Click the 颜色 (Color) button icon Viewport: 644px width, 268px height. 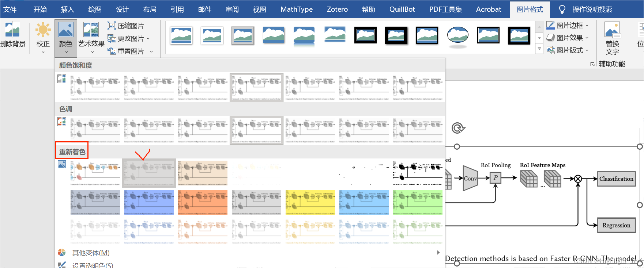click(x=66, y=30)
